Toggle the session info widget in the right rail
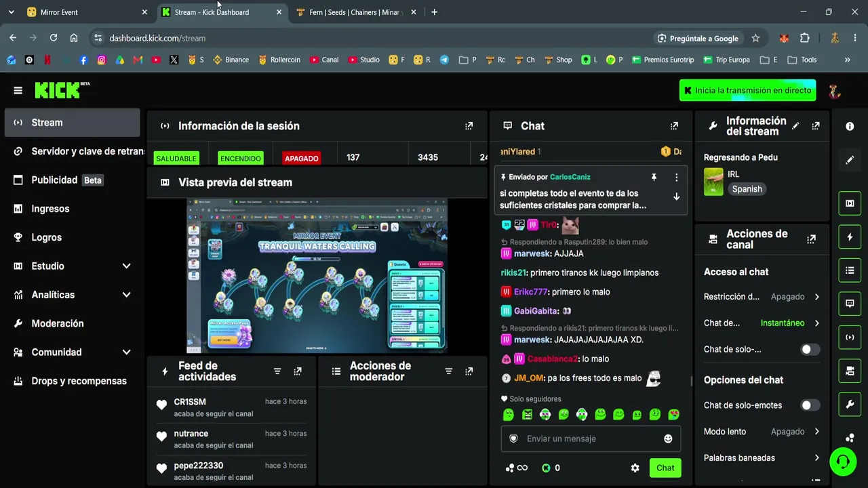The width and height of the screenshot is (868, 488). click(850, 338)
